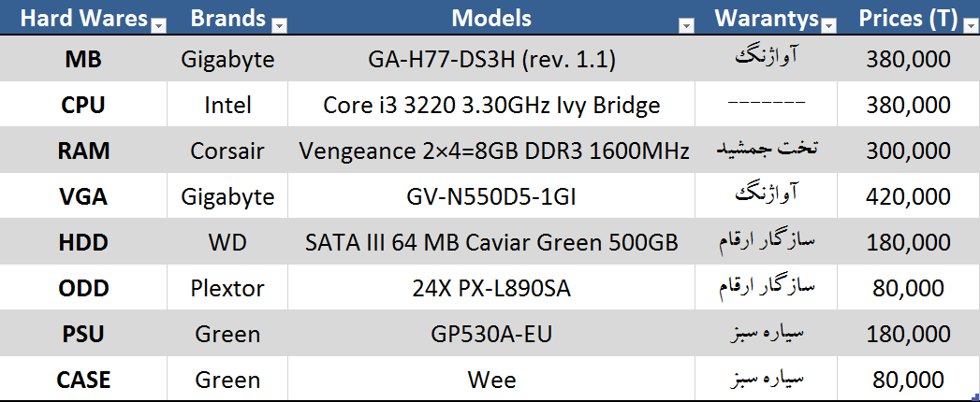Screen dimensions: 980x402
Task: Select the WD brand cell
Action: [x=227, y=243]
